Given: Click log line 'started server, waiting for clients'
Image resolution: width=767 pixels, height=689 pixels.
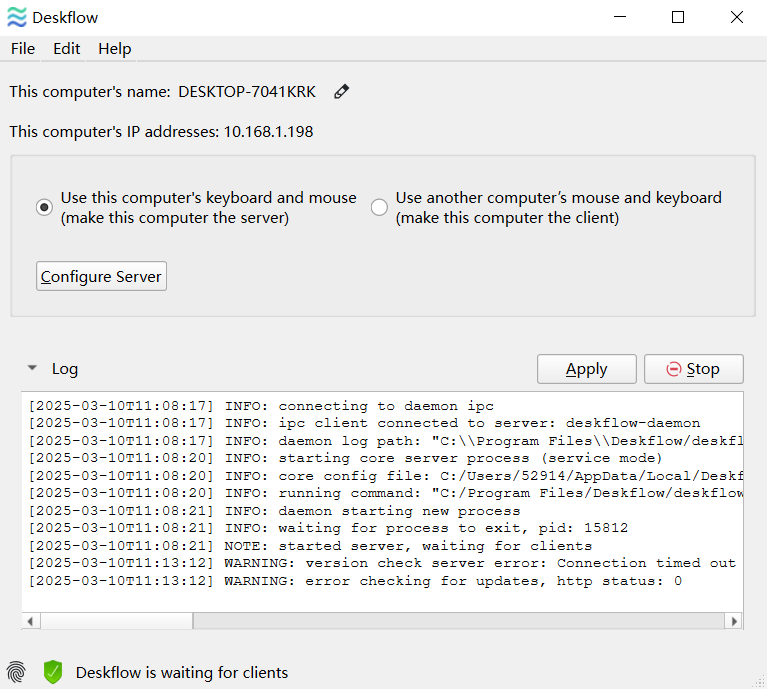Looking at the screenshot, I should 310,546.
